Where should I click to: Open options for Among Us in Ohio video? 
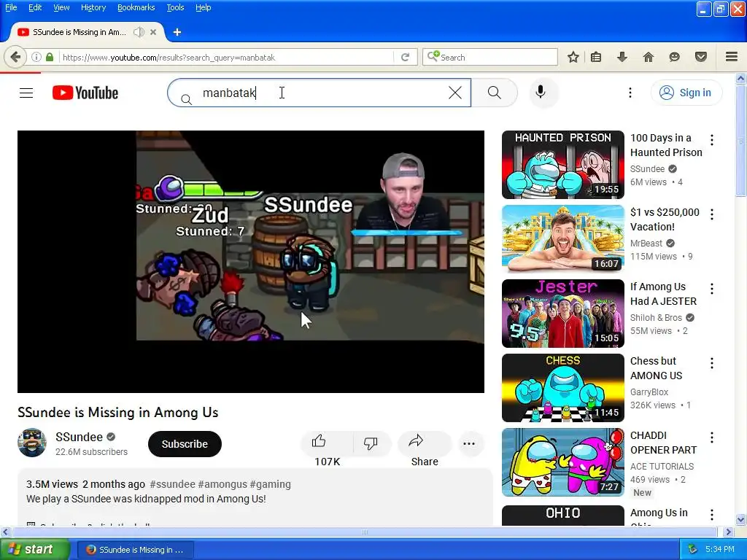[712, 515]
